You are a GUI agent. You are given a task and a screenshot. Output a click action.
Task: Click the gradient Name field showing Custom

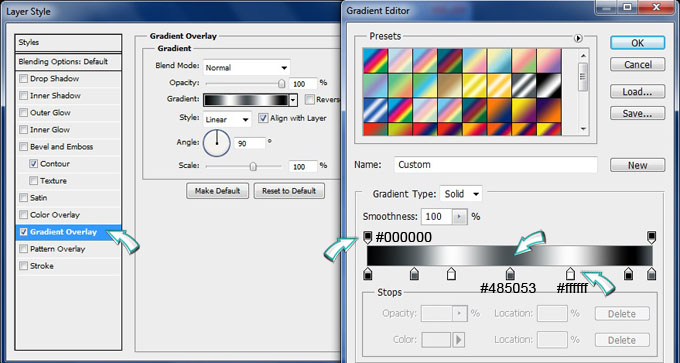pos(496,165)
